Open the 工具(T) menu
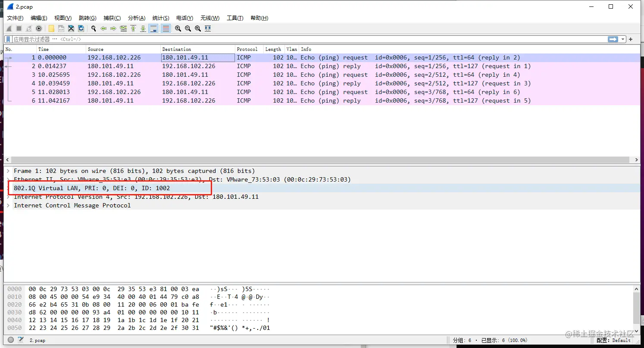 pyautogui.click(x=235, y=18)
